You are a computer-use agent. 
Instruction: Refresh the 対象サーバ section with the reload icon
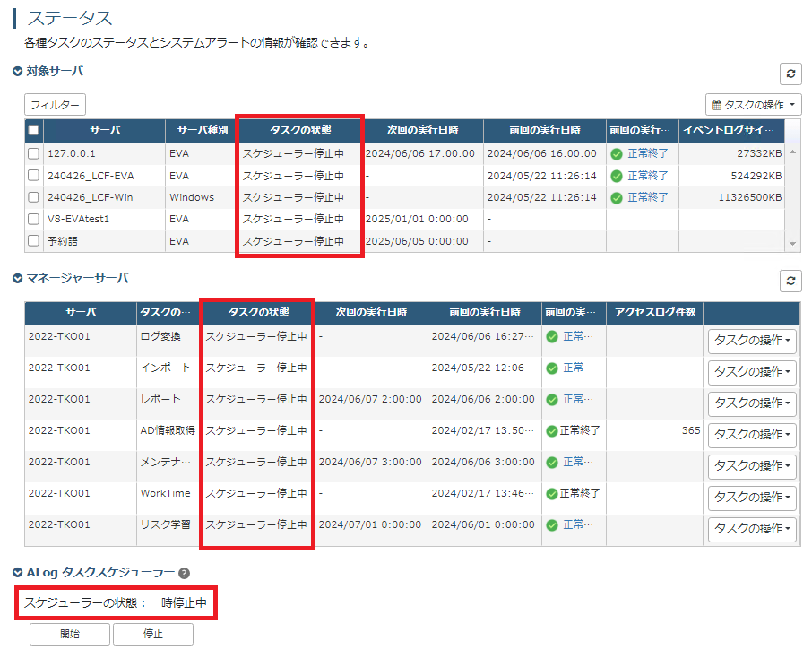pos(790,74)
